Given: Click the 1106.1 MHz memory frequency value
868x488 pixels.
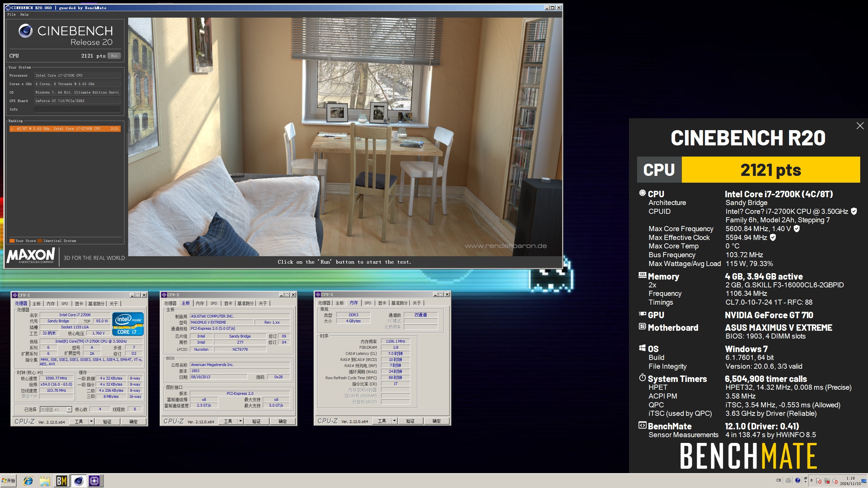Looking at the screenshot, I should tap(395, 341).
